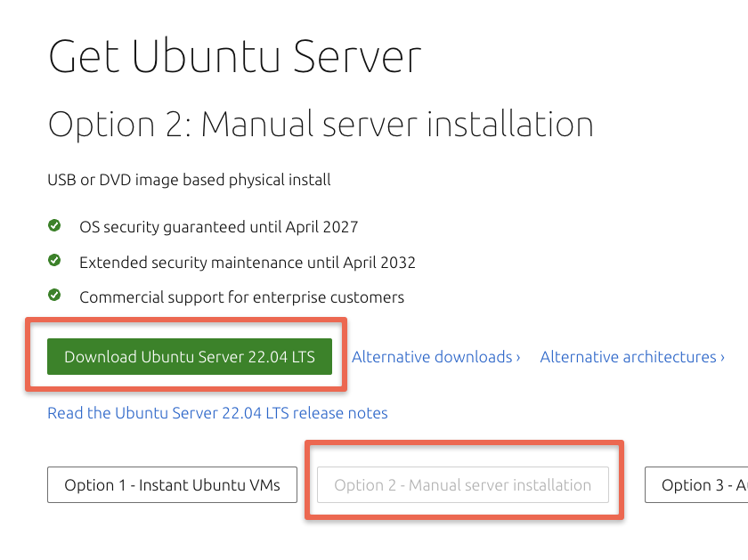Click the text Commercial support for enterprise customers
Screen dimensions: 748x560
[241, 297]
